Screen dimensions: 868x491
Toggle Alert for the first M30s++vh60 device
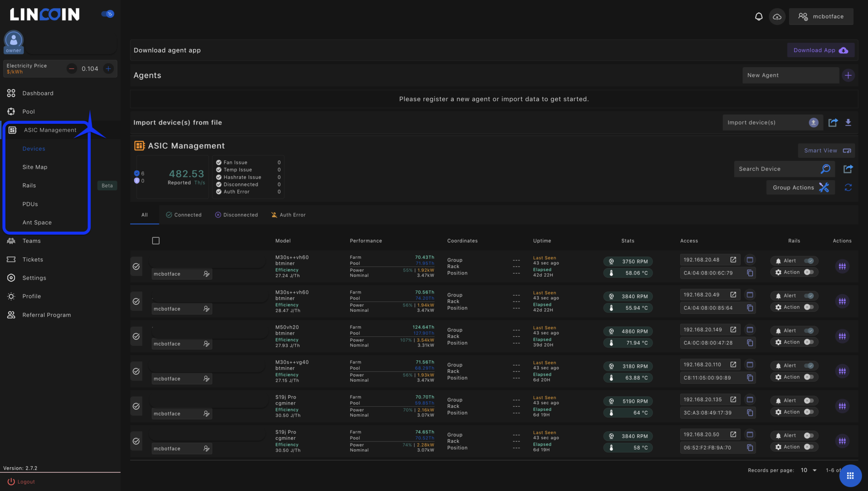(x=810, y=261)
